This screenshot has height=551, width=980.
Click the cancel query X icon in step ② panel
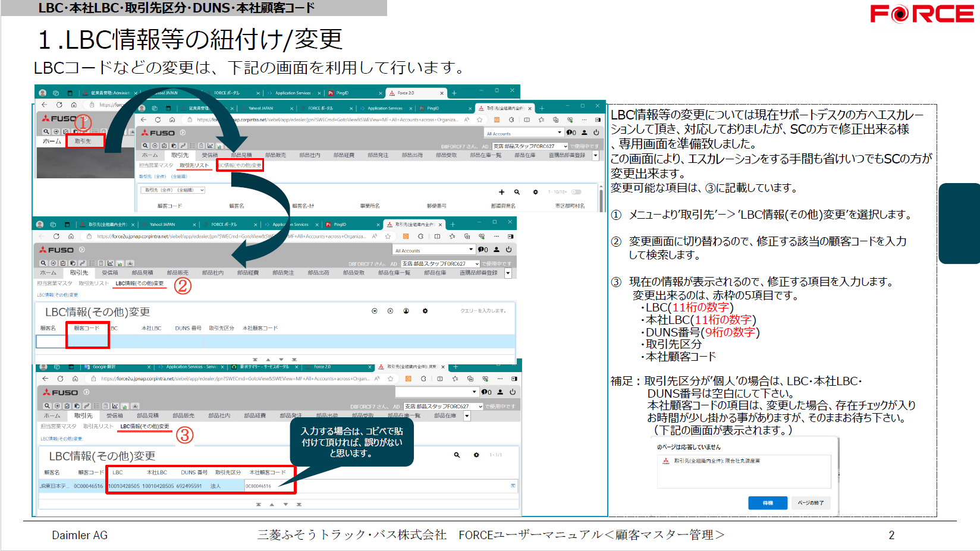391,311
